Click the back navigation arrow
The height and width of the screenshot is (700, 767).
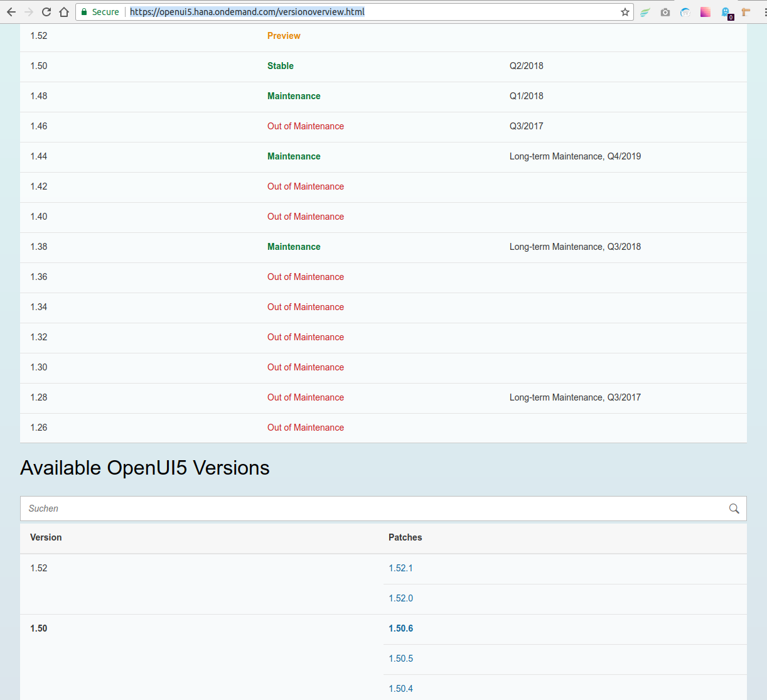(11, 11)
